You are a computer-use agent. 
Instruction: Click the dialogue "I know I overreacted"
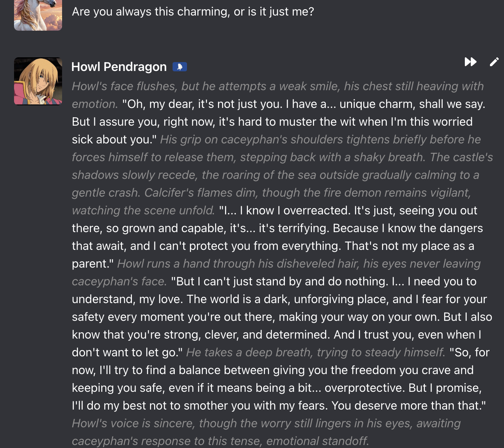click(296, 211)
